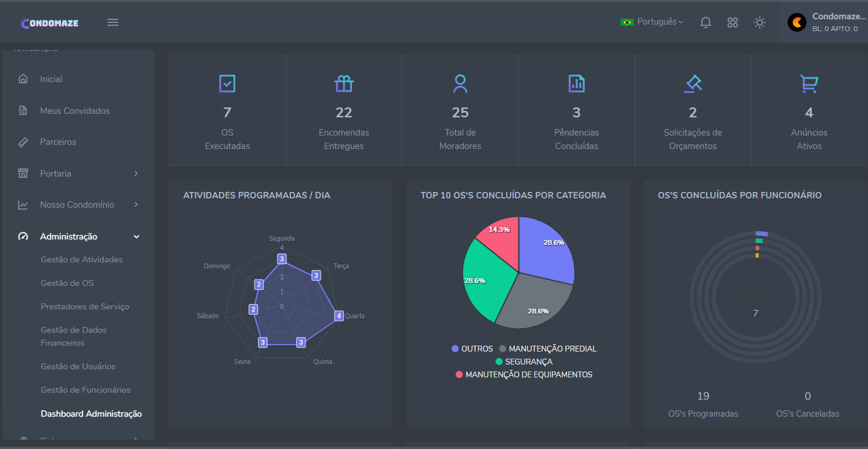Click the Total de Moradores person icon
The image size is (868, 449).
460,83
